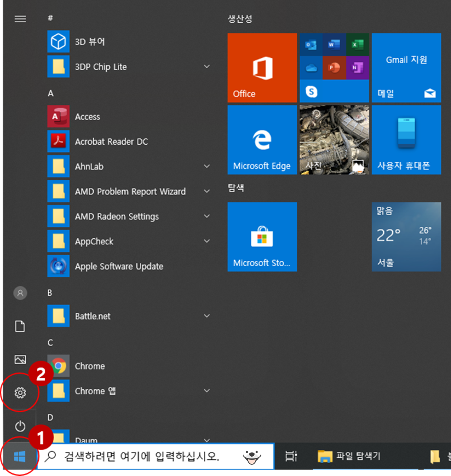Expand AMD Radeon Settings chevron
Viewport: 451px width, 476px height.
(x=207, y=216)
